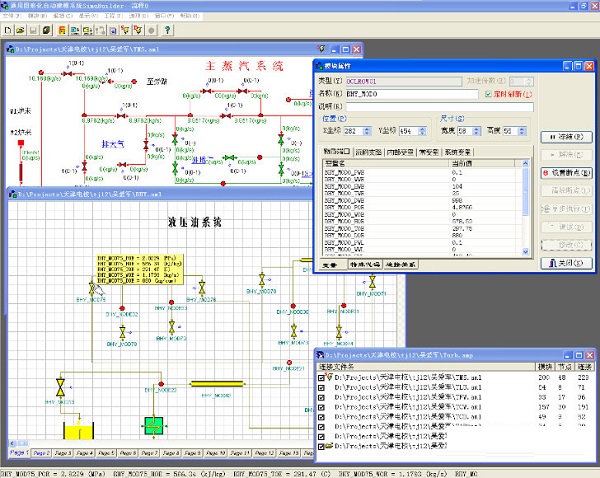Click the folder icon on the last Turb.smp row

[329, 445]
